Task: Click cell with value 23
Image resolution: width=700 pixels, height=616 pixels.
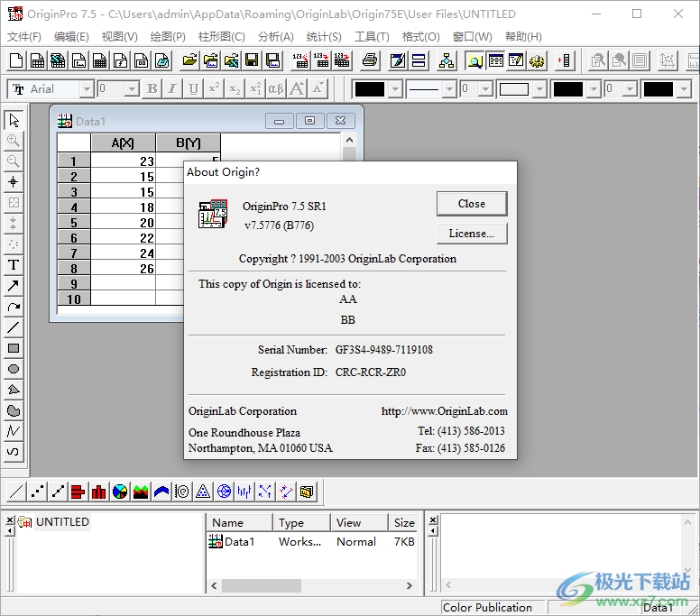Action: click(124, 161)
